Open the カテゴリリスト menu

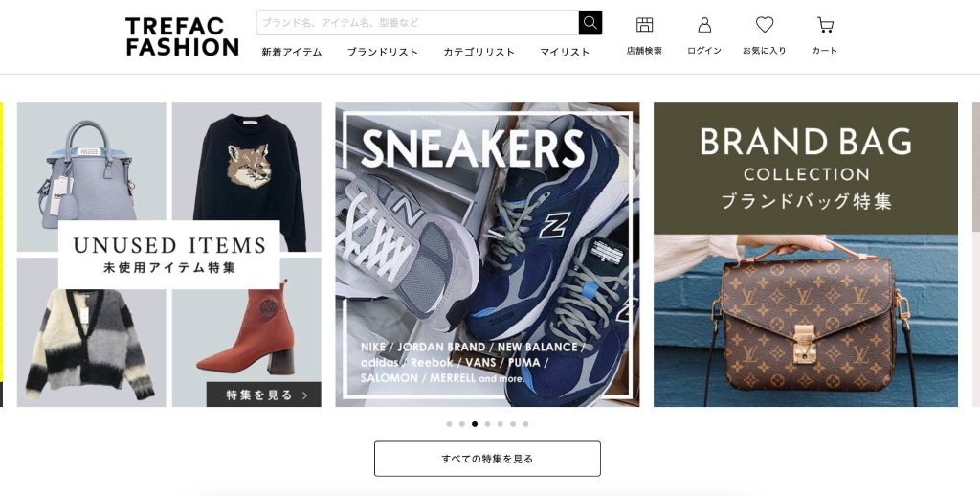[479, 53]
